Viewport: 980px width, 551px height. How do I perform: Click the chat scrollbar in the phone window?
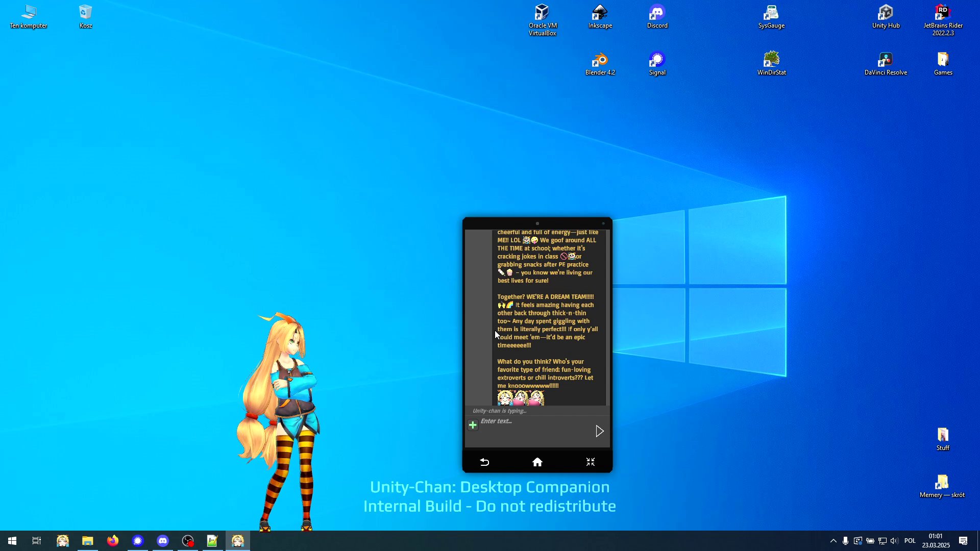(607, 317)
